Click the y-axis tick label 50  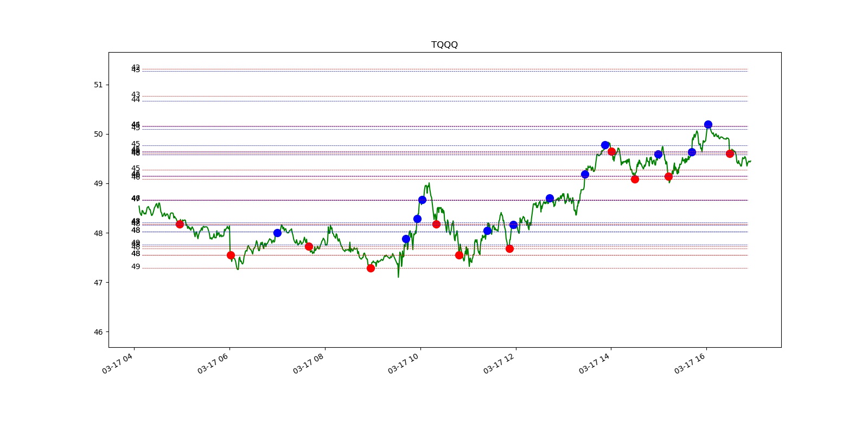(x=98, y=134)
